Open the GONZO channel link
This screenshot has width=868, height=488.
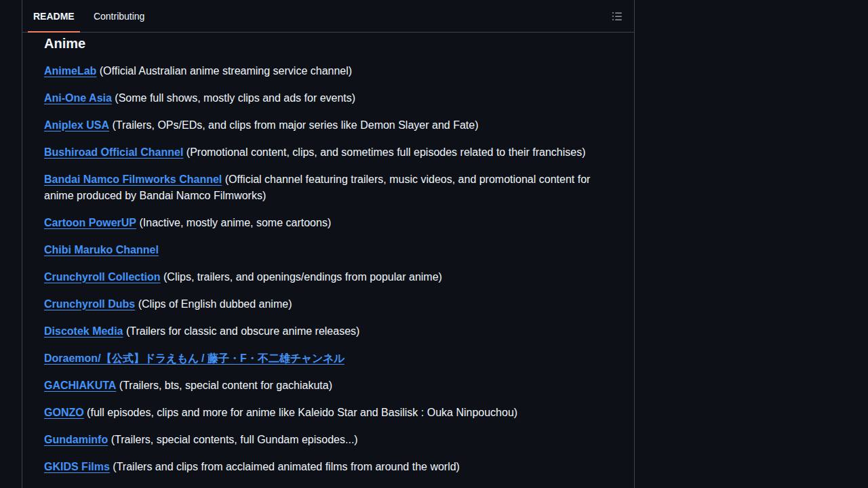coord(64,413)
